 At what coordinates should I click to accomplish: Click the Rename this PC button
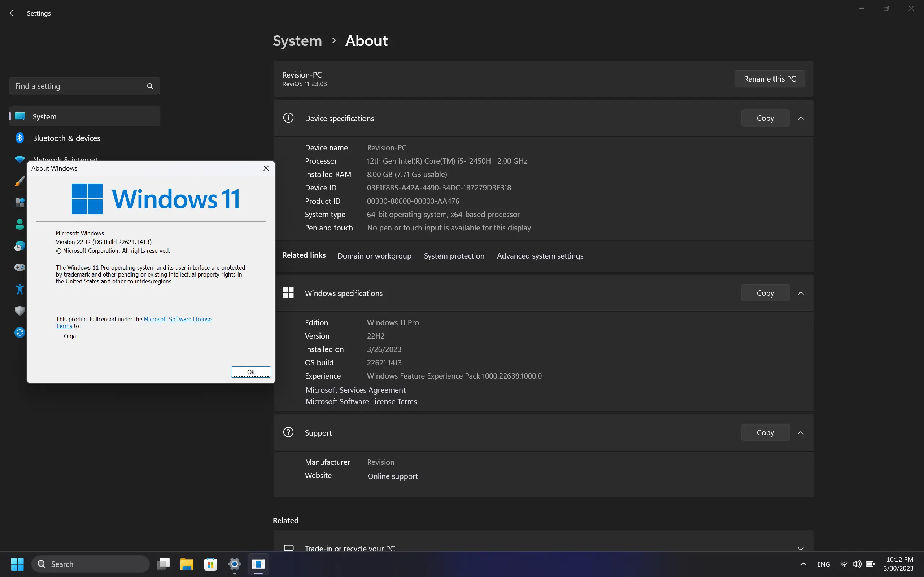(770, 79)
